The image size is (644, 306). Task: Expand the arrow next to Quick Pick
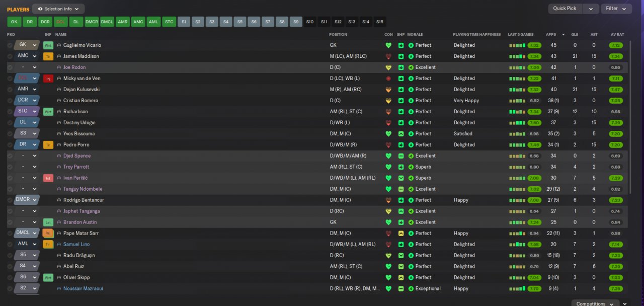coord(591,9)
